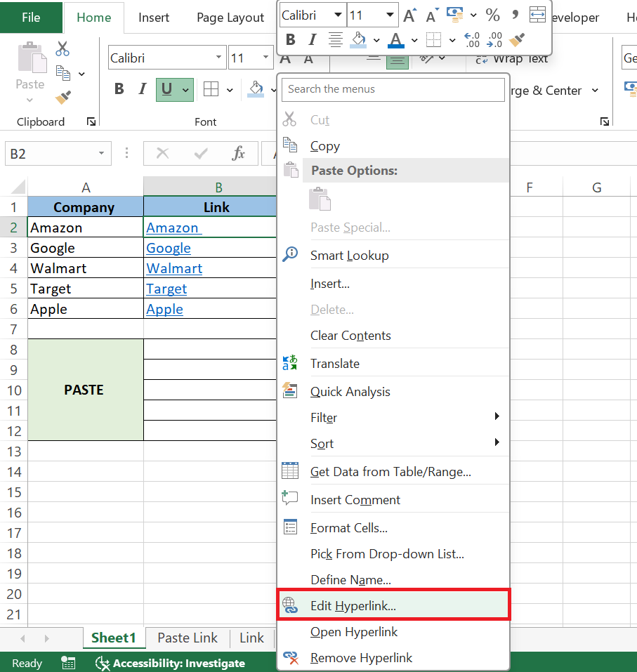637x672 pixels.
Task: Open the ribbon font size dropdown
Action: pyautogui.click(x=265, y=57)
